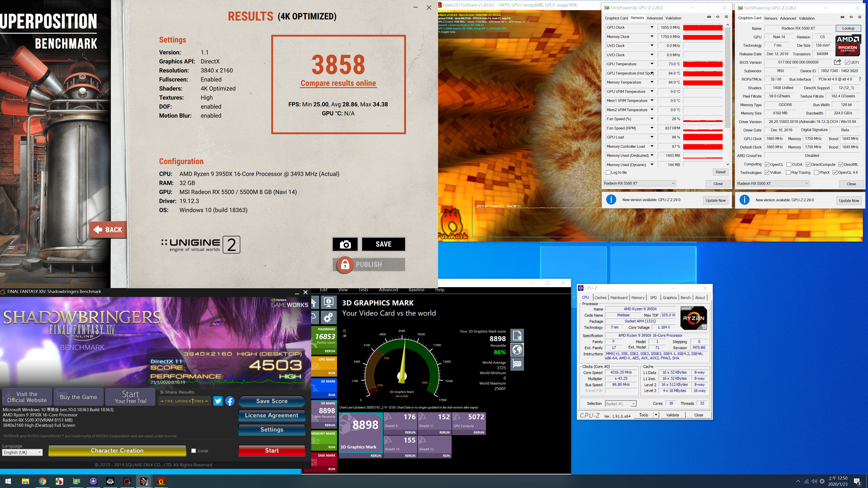Image resolution: width=868 pixels, height=488 pixels.
Task: Click Bus Interface question mark in GPU-Z
Action: pos(860,79)
